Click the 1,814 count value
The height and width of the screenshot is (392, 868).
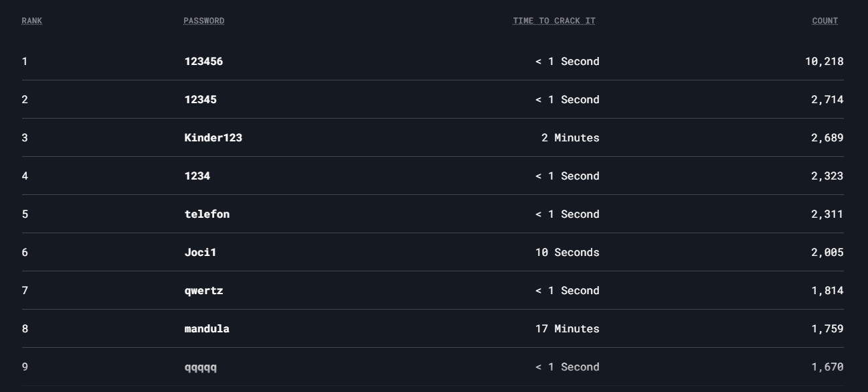[x=827, y=291]
